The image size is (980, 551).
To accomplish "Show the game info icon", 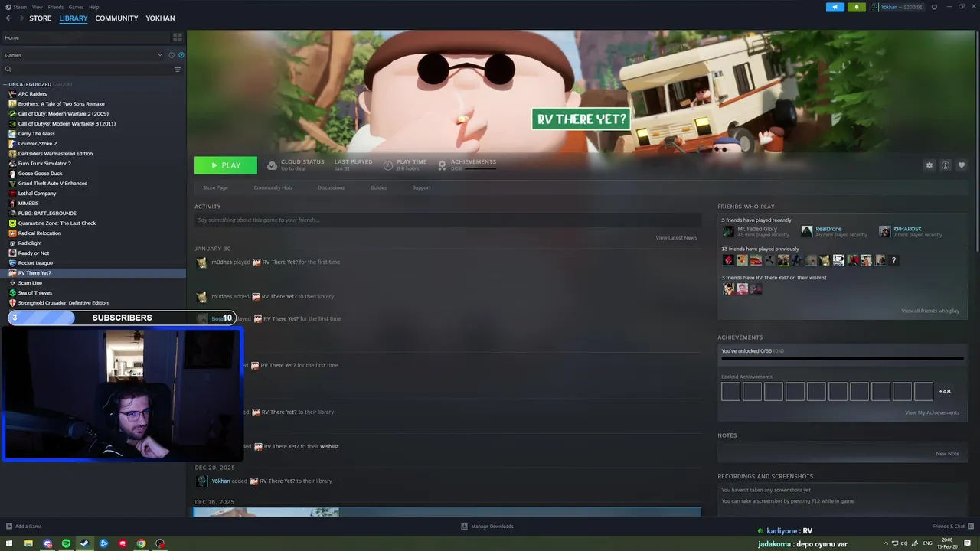I will [x=946, y=165].
